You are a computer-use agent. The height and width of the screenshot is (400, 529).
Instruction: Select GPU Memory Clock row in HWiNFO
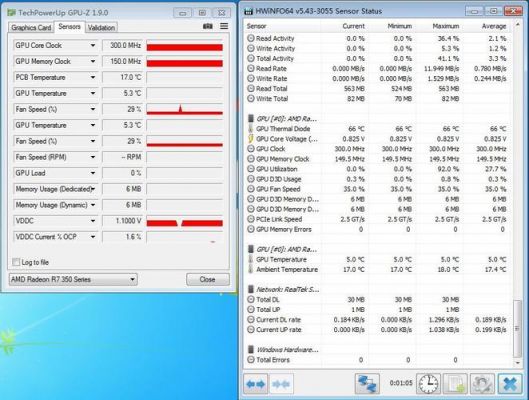377,159
